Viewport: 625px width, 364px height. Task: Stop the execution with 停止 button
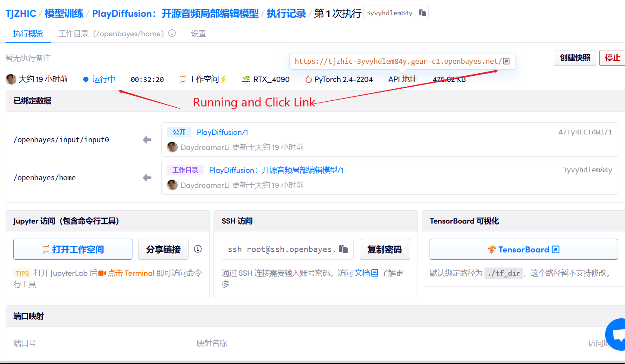[612, 58]
